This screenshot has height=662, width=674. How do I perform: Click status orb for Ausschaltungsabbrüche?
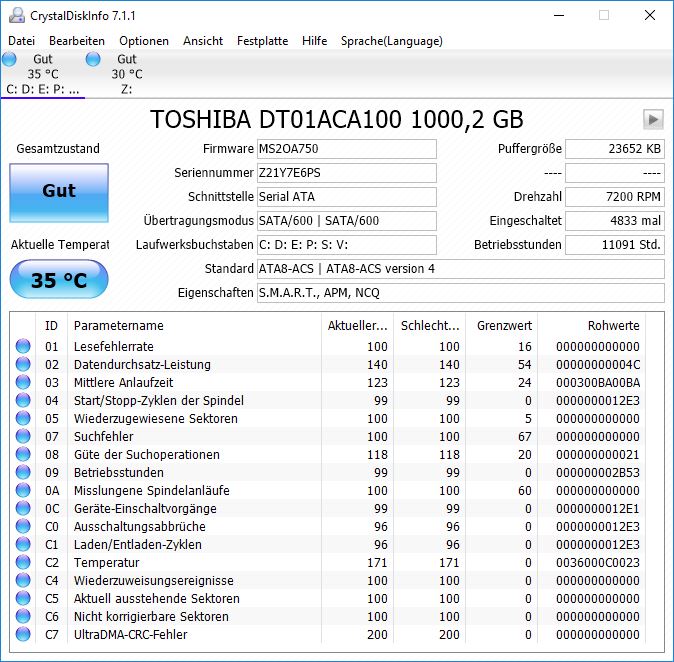[x=23, y=526]
